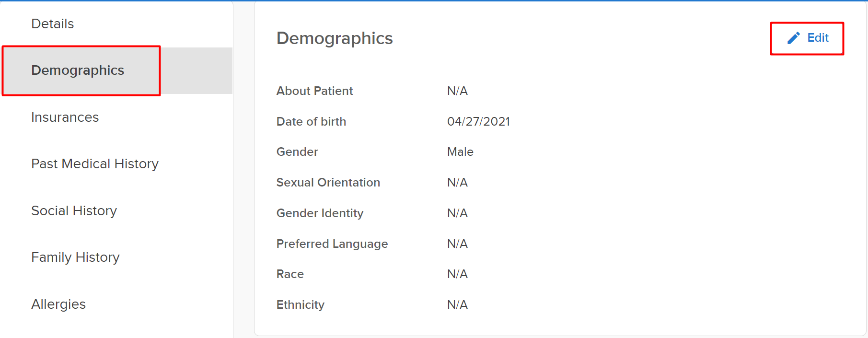Click the Ethnicity field label
868x338 pixels.
[x=300, y=305]
